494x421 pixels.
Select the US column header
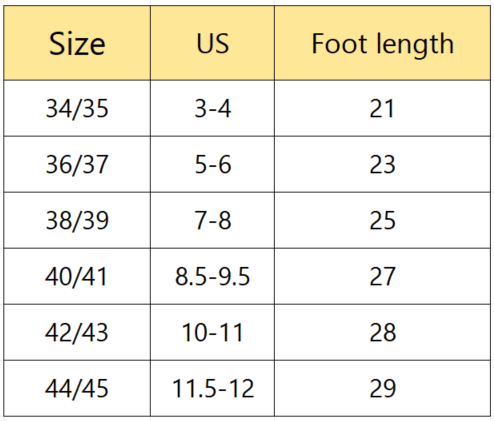tap(212, 43)
